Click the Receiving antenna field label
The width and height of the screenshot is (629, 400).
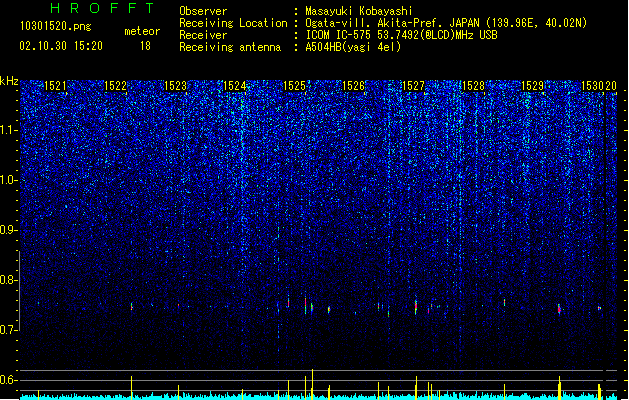230,47
